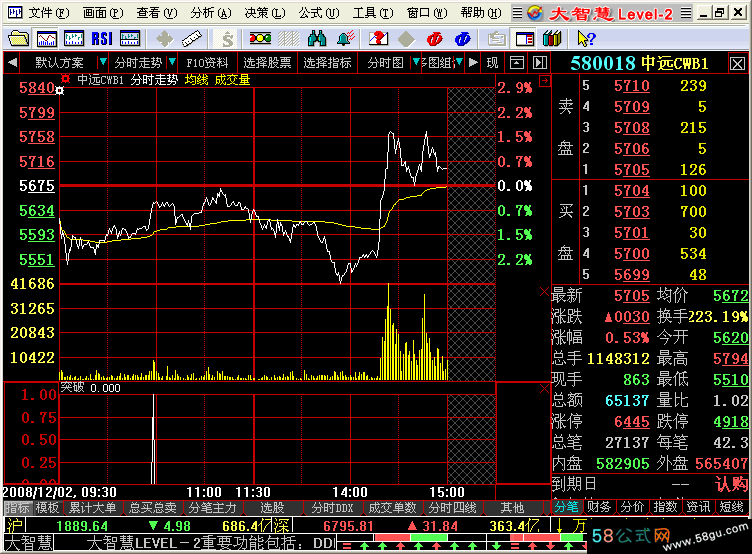Viewport: 752px width, 554px height.
Task: Click the candlestick chart toolbar icon
Action: point(74,38)
